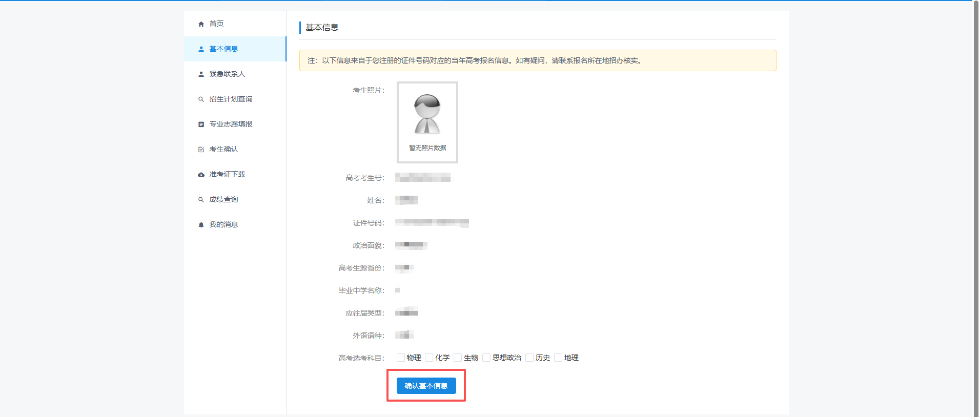Toggle the 历史 subject checkbox

tap(530, 358)
